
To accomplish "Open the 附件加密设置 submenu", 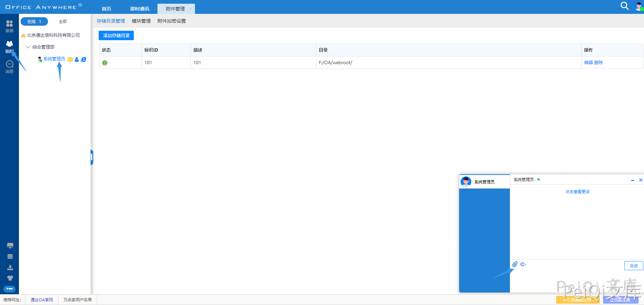I will [x=172, y=21].
